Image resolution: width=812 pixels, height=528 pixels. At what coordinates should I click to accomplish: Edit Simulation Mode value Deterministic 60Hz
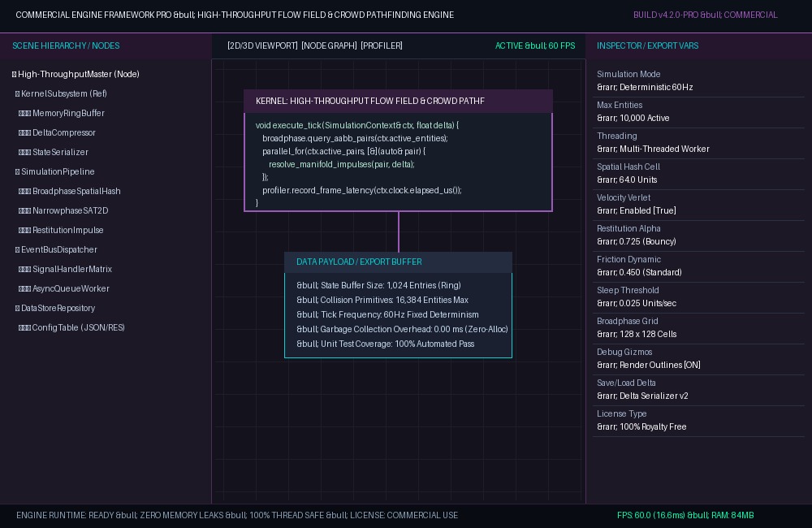[x=645, y=87]
